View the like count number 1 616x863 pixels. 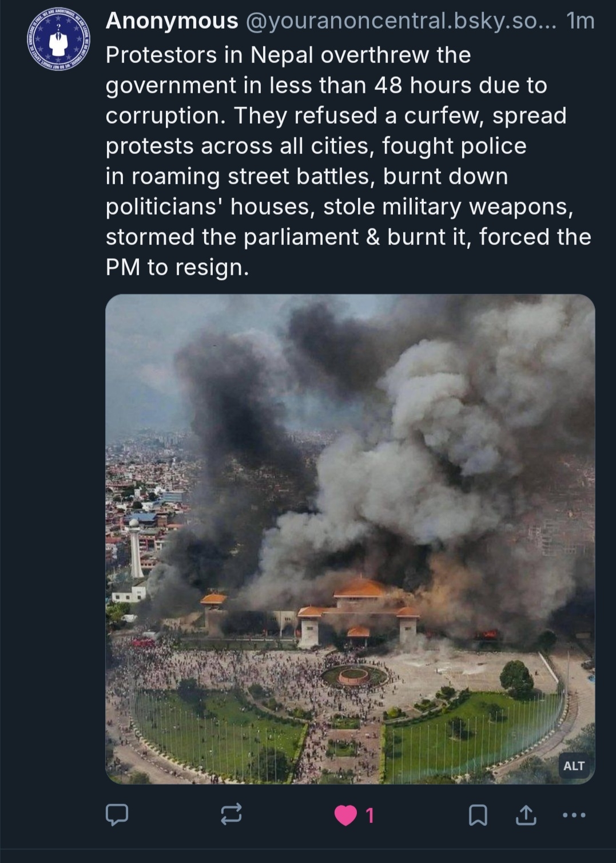tap(369, 815)
